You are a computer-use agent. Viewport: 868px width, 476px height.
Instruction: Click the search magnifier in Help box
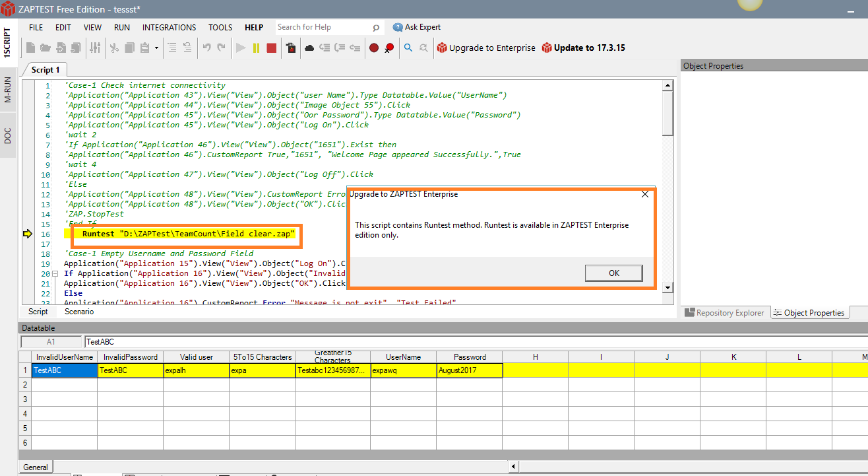point(376,28)
